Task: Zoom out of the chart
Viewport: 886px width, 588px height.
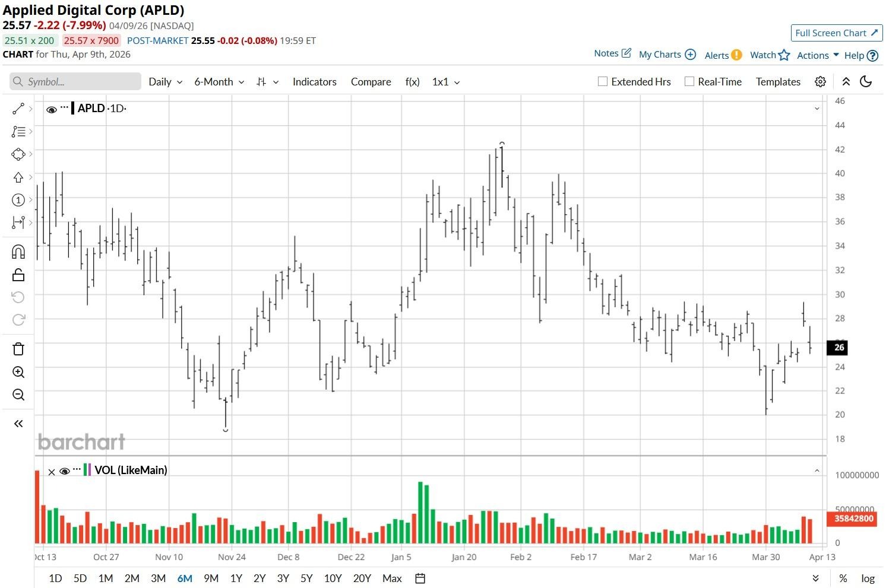Action: (x=18, y=395)
